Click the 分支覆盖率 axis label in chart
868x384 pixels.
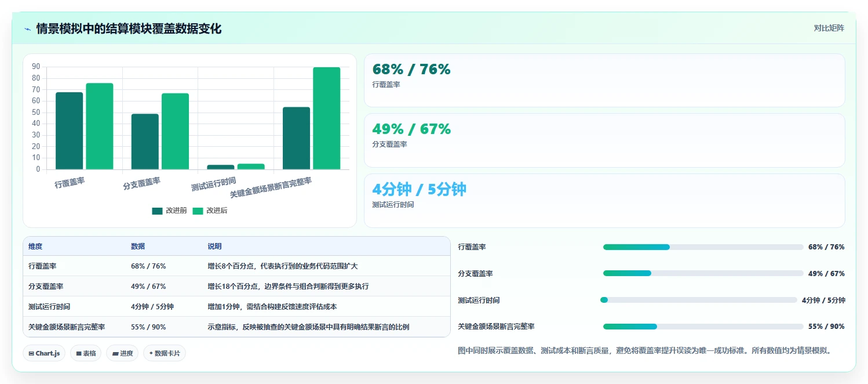[x=142, y=184]
